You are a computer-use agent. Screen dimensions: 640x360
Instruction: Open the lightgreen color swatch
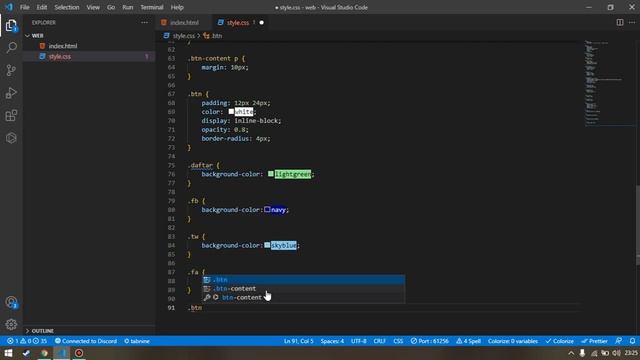[271, 174]
